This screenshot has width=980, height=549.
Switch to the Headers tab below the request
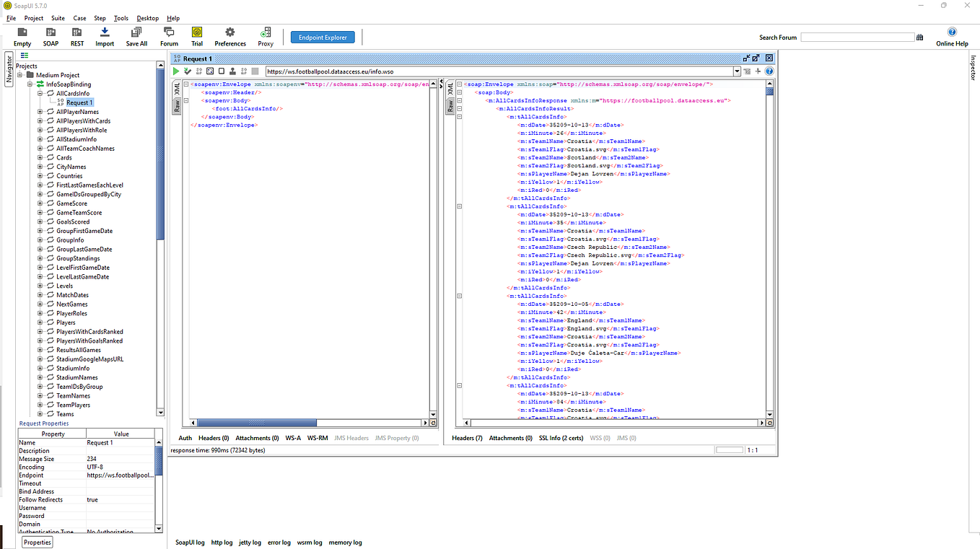(213, 438)
